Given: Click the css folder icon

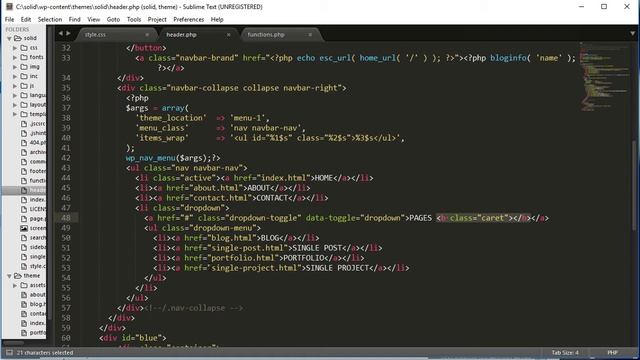Looking at the screenshot, I should (24, 48).
